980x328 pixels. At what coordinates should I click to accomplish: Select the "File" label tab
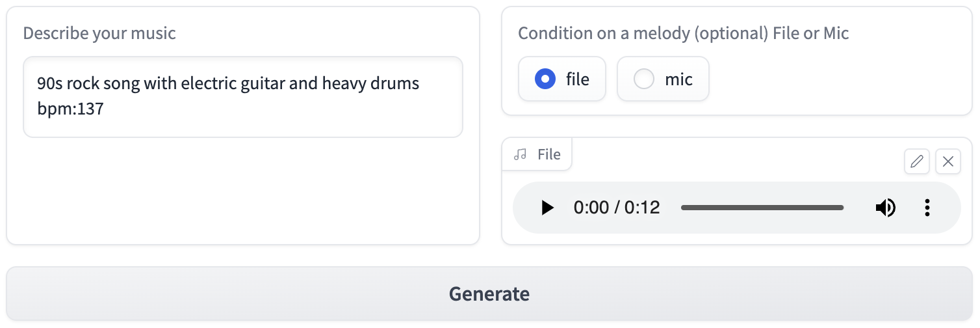[x=537, y=154]
